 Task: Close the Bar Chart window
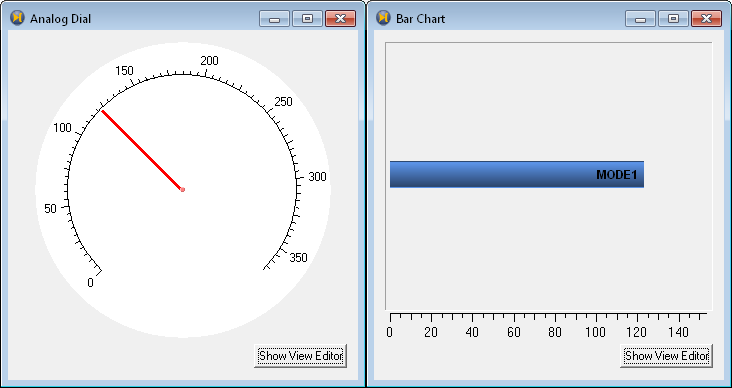[706, 19]
